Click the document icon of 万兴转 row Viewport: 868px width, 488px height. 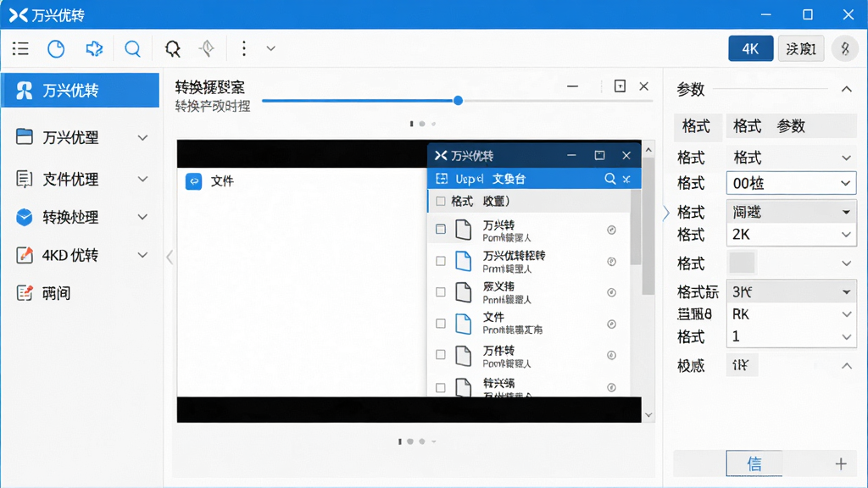click(464, 230)
